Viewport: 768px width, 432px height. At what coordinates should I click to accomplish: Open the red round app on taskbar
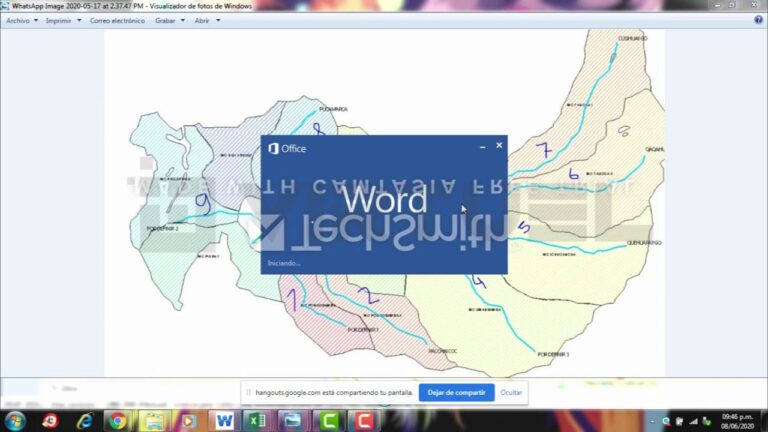coord(50,421)
